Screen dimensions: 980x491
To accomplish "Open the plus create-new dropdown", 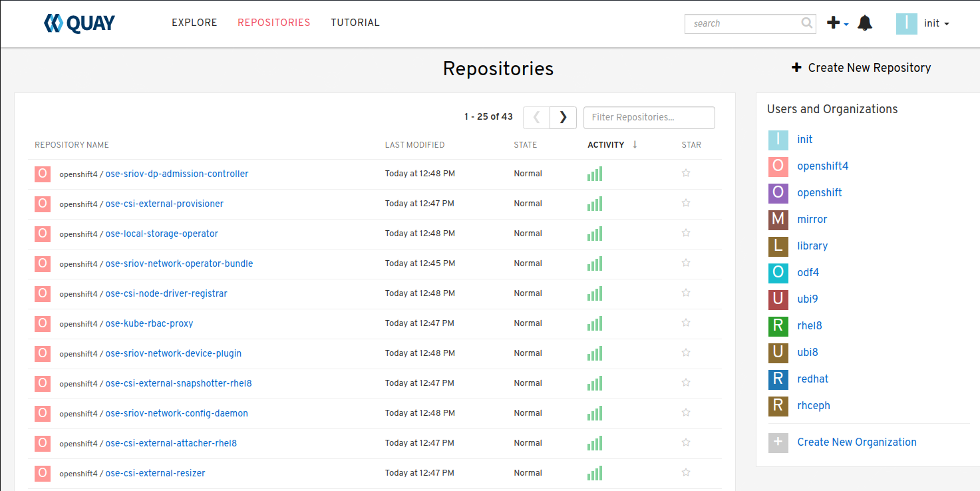I will [837, 23].
